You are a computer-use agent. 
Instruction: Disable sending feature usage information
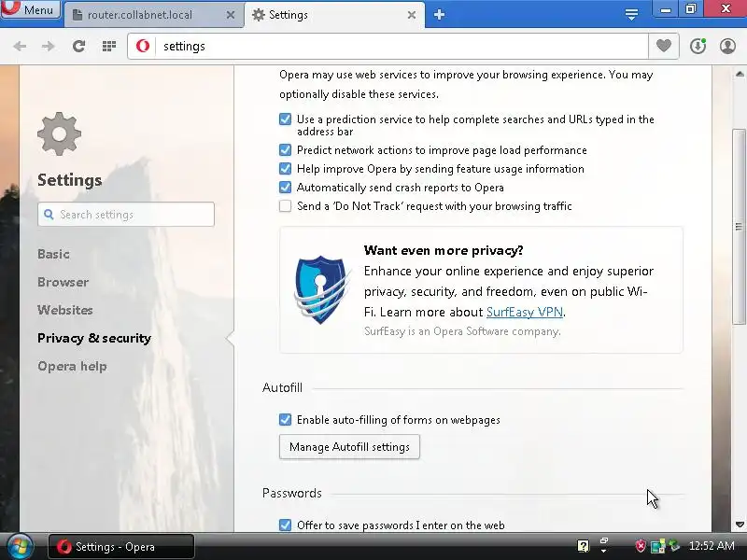click(x=286, y=169)
